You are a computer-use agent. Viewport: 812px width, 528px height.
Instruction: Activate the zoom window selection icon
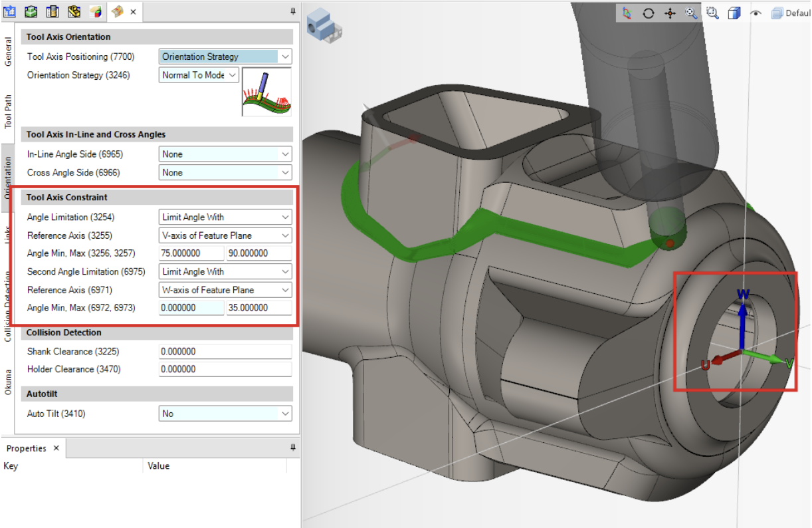coord(712,13)
